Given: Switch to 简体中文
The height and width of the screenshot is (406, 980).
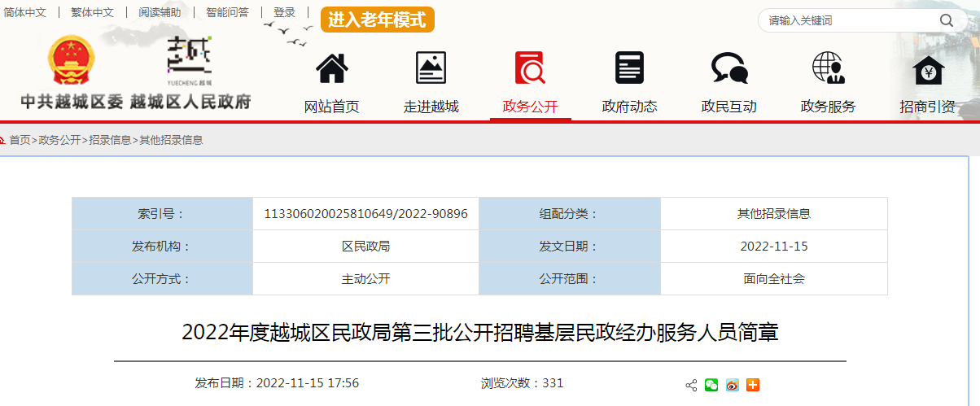Looking at the screenshot, I should pos(25,13).
